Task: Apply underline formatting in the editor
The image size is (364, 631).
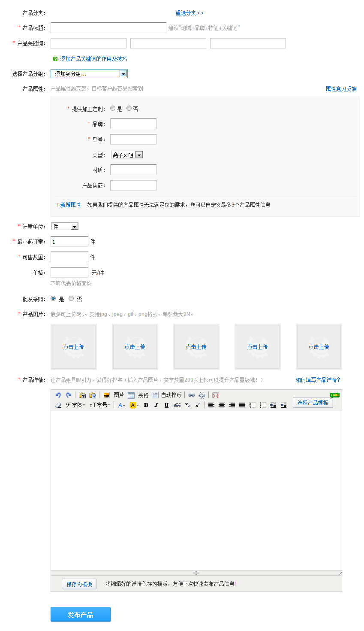Action: click(x=166, y=405)
